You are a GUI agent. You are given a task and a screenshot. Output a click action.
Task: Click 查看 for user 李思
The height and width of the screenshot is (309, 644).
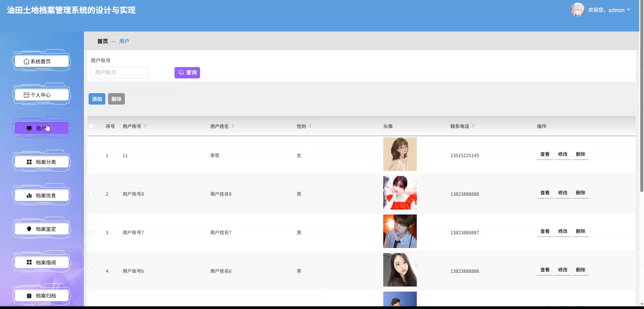point(545,154)
